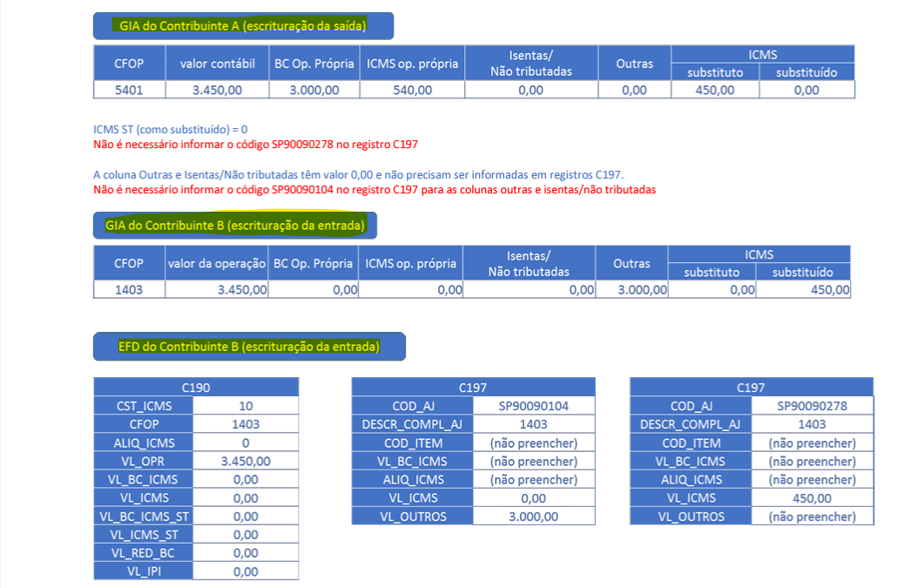Click the blue 'A coluna Outras e Isentas/Não tributadas' sentence

pyautogui.click(x=359, y=174)
